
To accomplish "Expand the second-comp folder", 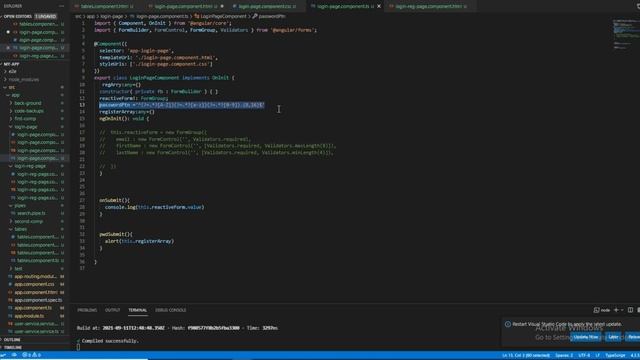I will coord(29,221).
